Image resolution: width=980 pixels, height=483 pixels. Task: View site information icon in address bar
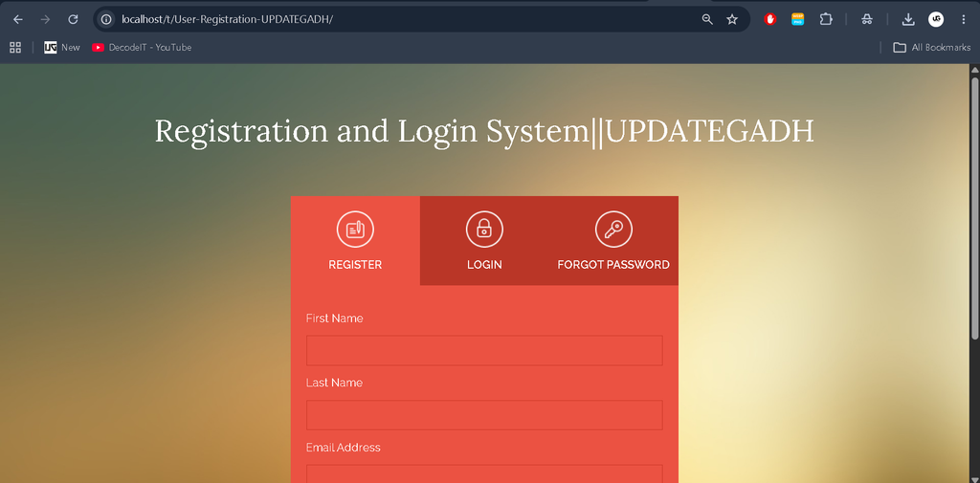click(106, 19)
